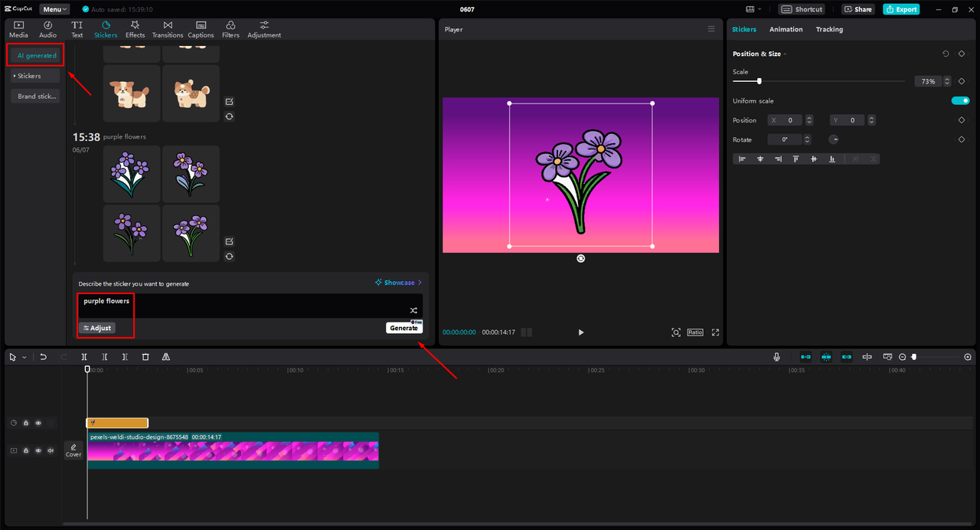Open the Adjustment tab
This screenshot has width=980, height=530.
(x=264, y=30)
